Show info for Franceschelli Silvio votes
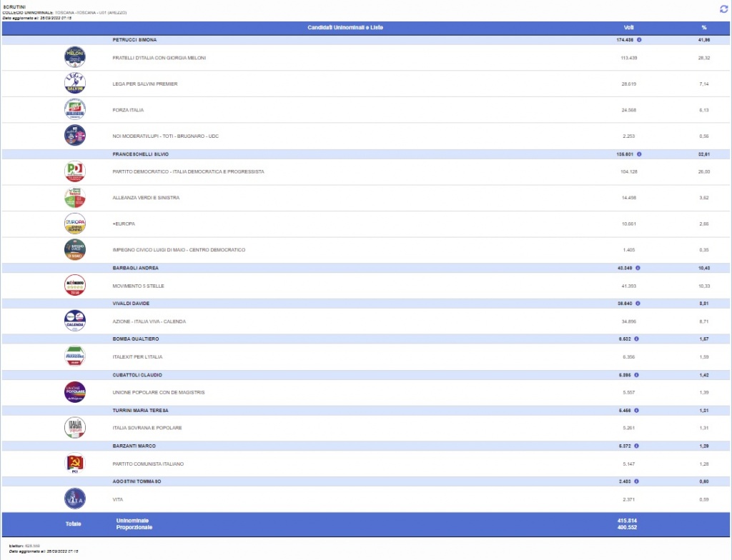 click(x=639, y=154)
